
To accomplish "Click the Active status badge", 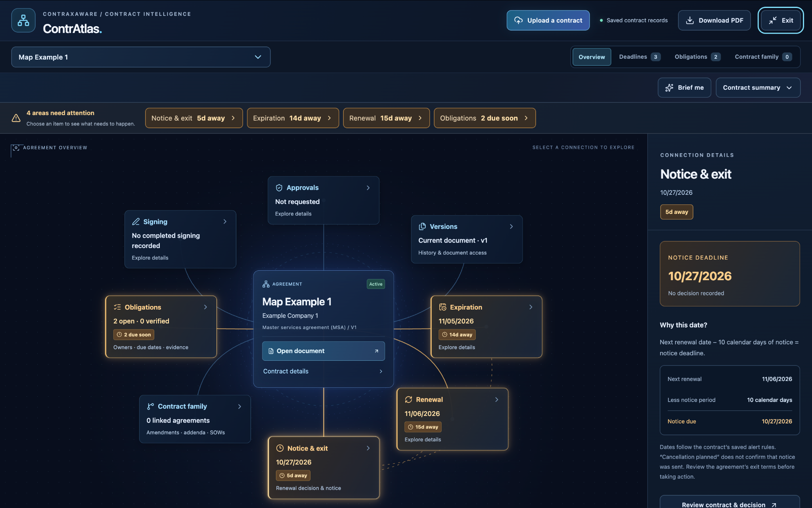I will [x=375, y=284].
